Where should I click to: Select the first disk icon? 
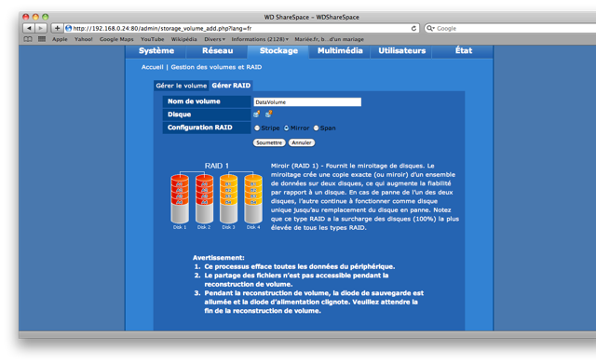click(257, 114)
